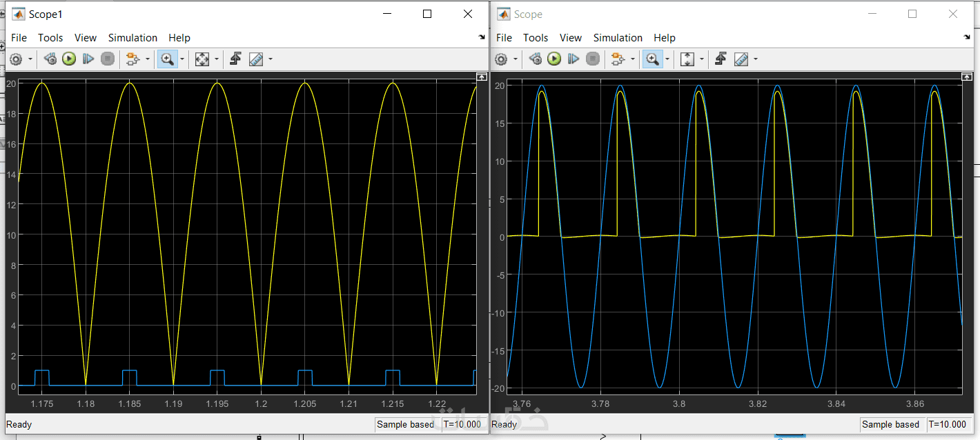Viewport: 980px width, 440px height.
Task: Open Simulation menu in Scope1
Action: coord(133,38)
